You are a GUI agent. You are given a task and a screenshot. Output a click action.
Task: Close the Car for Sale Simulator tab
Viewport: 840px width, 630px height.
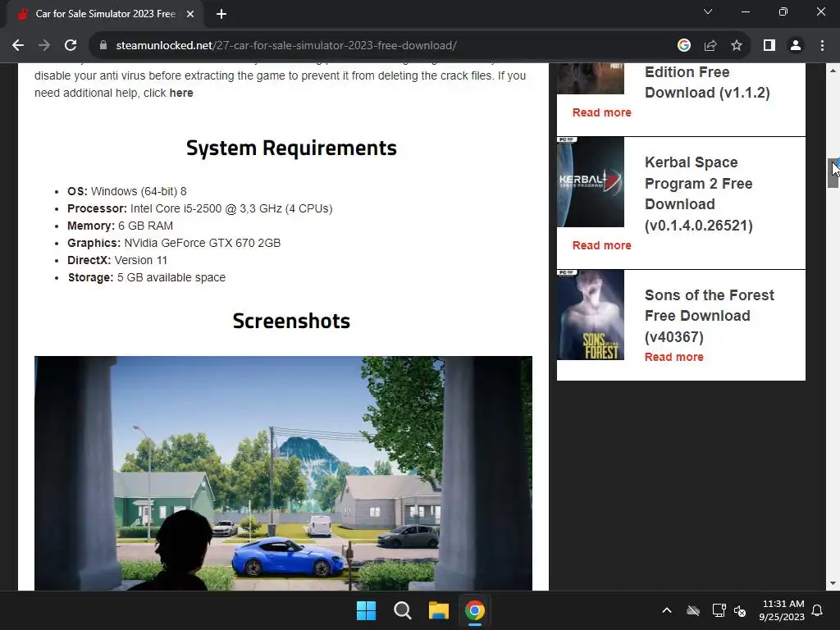coord(190,14)
